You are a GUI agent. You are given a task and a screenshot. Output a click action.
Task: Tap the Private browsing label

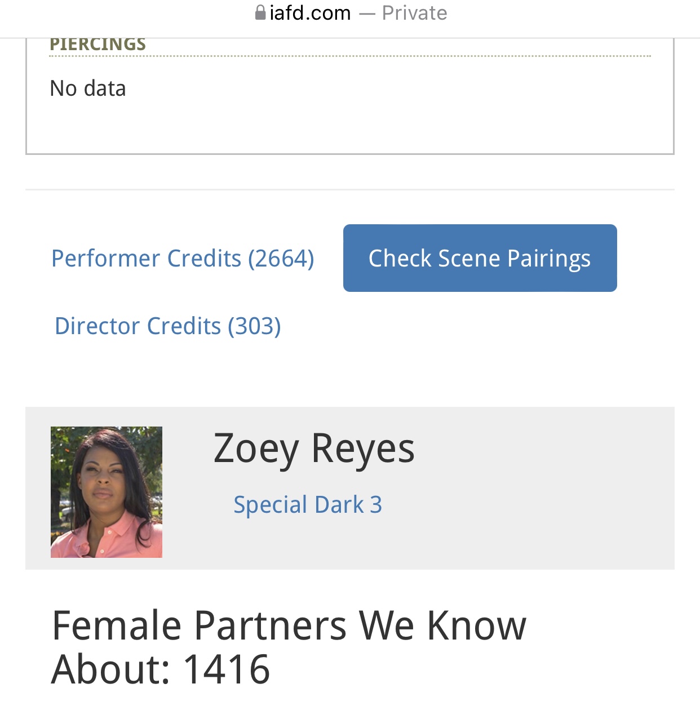coord(414,12)
